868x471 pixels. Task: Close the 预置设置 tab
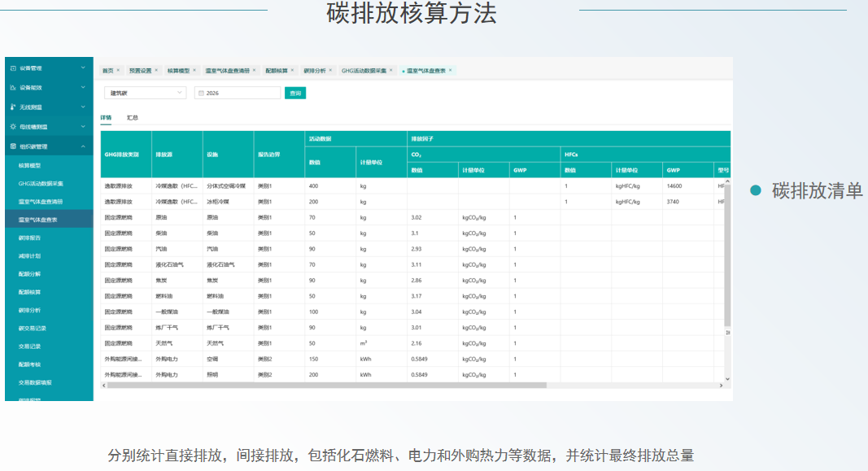click(156, 70)
